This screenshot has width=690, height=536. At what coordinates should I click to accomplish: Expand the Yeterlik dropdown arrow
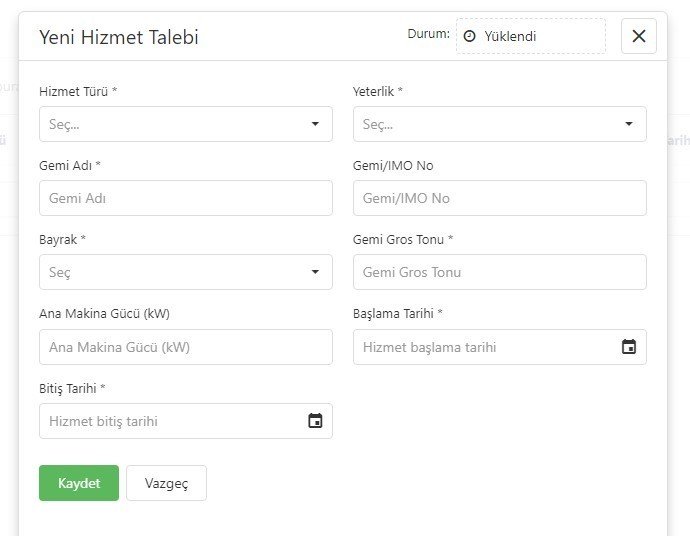pos(629,124)
